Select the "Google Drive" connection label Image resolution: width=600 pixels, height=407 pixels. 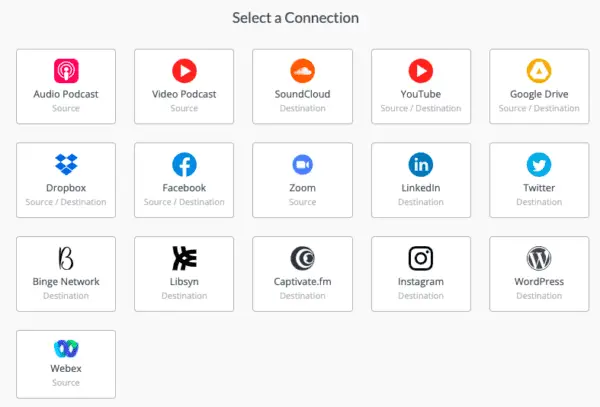tap(539, 95)
